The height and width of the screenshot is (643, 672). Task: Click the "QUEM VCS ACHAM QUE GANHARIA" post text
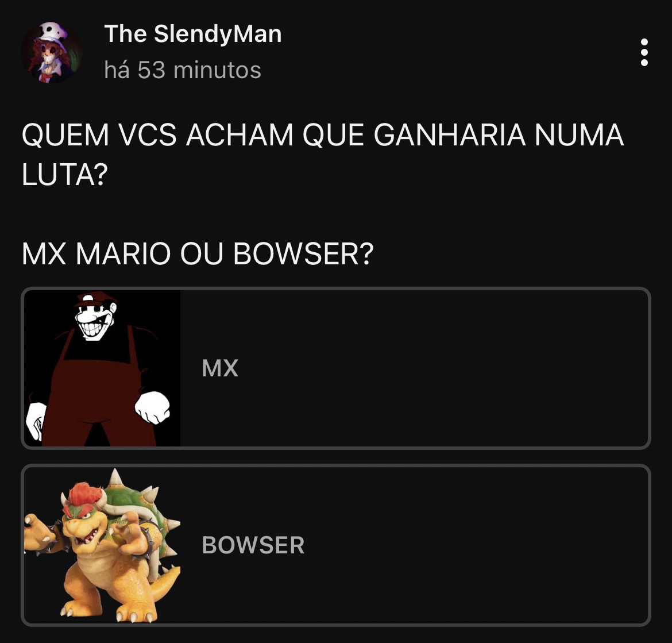click(x=273, y=135)
